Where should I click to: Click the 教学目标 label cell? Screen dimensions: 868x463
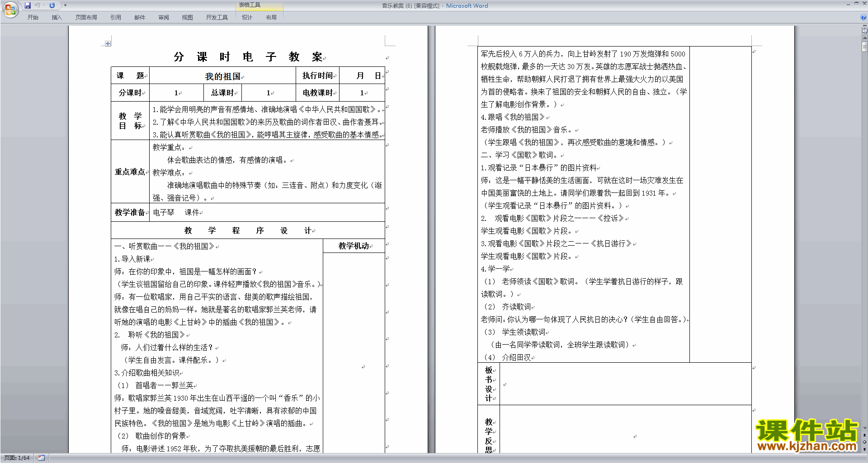[130, 121]
